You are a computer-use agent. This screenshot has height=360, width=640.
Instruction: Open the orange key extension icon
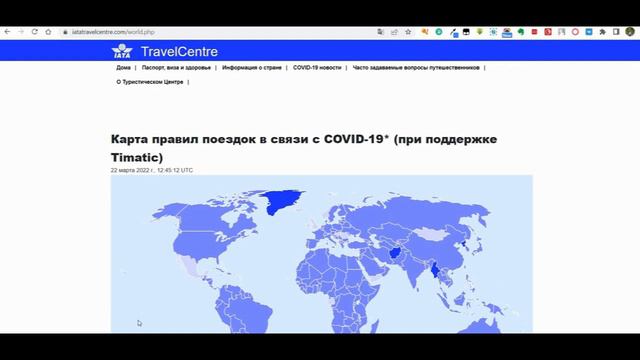[x=425, y=32]
